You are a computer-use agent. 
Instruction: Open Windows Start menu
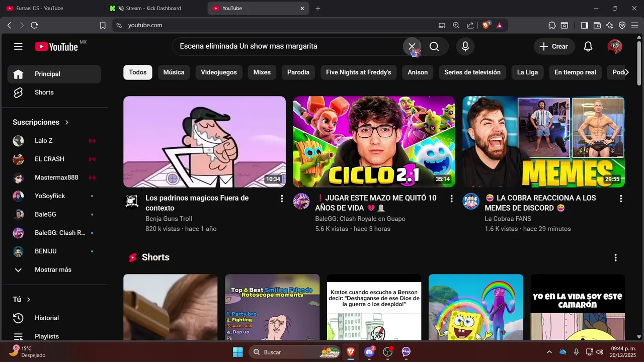coord(237,352)
